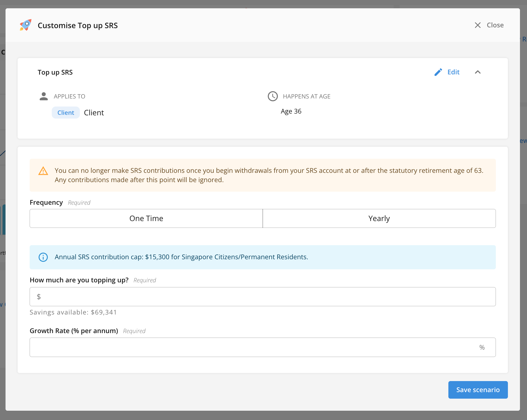Viewport: 527px width, 420px height.
Task: Click the percent symbol in Growth Rate field
Action: pyautogui.click(x=482, y=347)
